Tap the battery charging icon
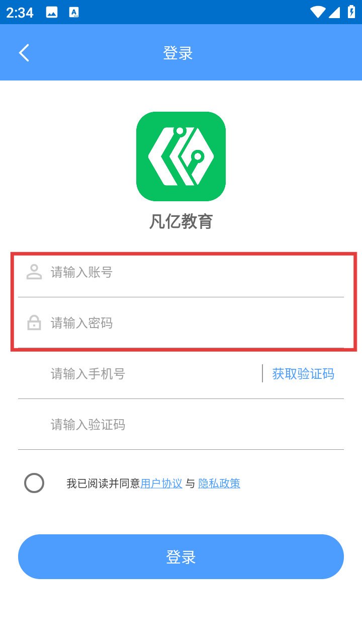This screenshot has height=644, width=362. 351,12
